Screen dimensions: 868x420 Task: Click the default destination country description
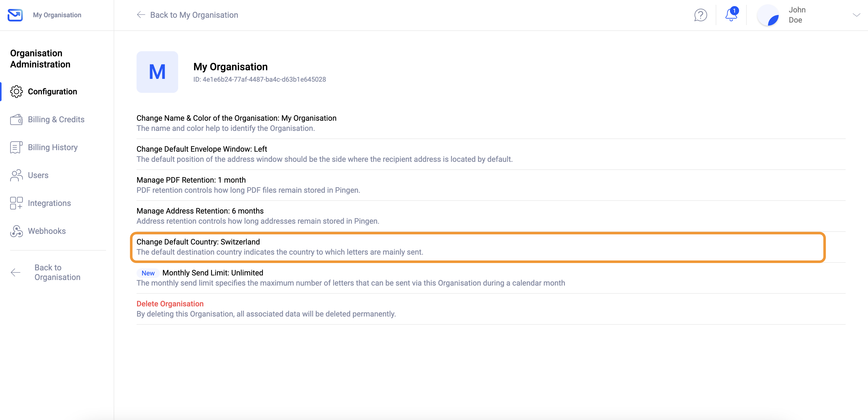pyautogui.click(x=280, y=252)
